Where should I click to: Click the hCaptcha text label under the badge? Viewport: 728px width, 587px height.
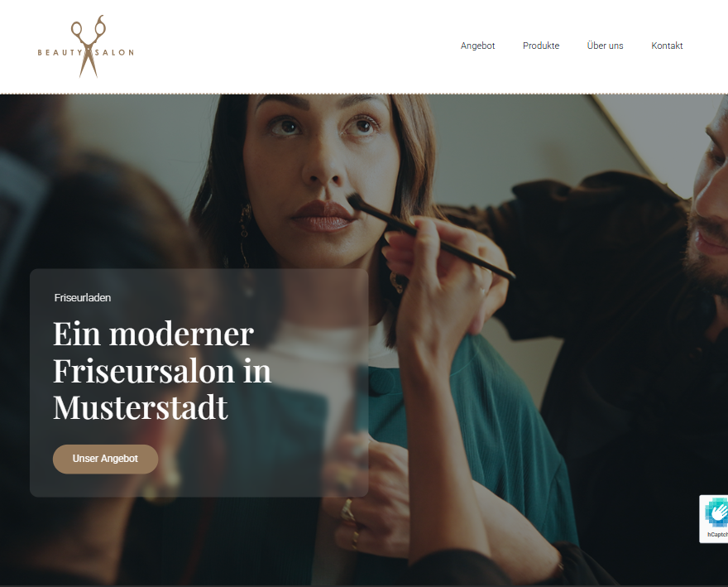point(717,535)
